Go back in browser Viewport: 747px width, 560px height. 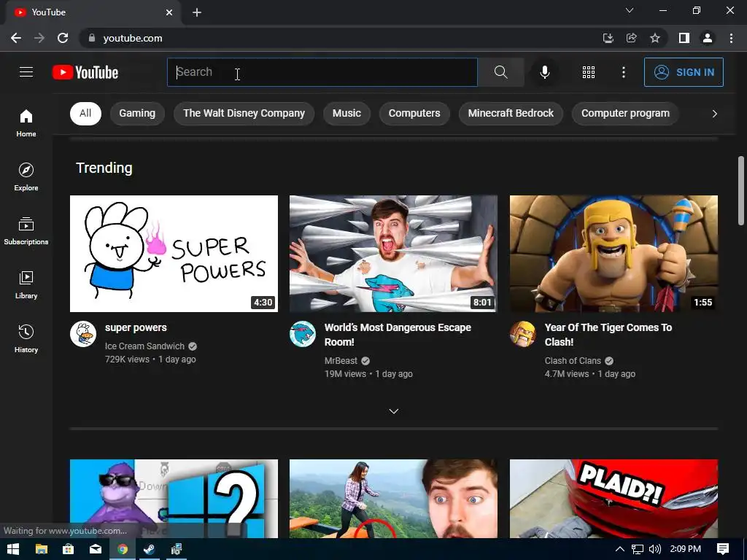point(16,38)
